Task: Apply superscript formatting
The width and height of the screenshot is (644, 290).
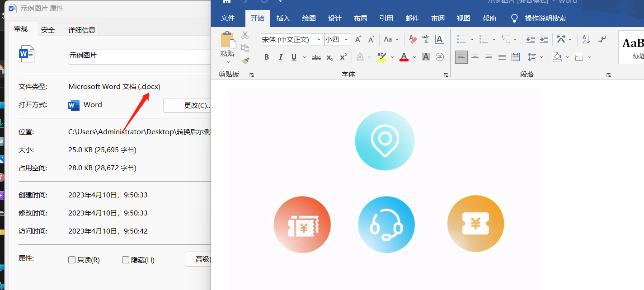Action: coord(343,57)
